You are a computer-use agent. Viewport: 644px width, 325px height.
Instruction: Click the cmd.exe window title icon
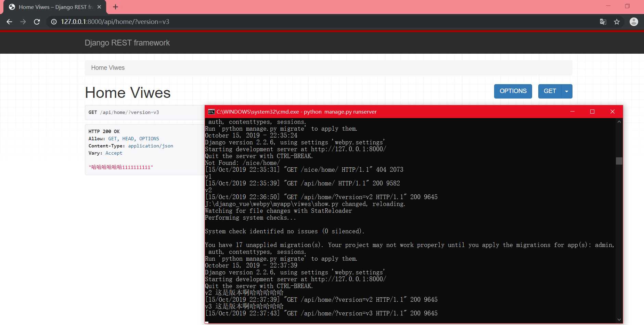(x=211, y=112)
